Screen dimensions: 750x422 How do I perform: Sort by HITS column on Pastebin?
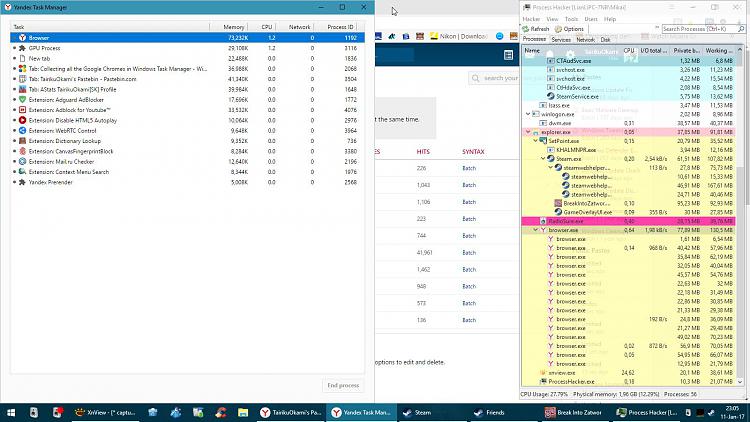pyautogui.click(x=423, y=152)
